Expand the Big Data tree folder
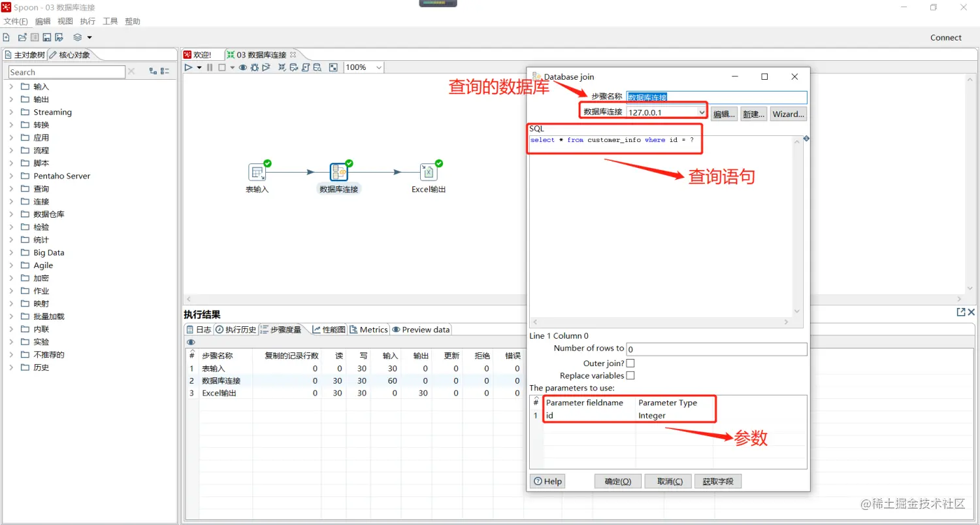This screenshot has width=980, height=525. pos(11,252)
